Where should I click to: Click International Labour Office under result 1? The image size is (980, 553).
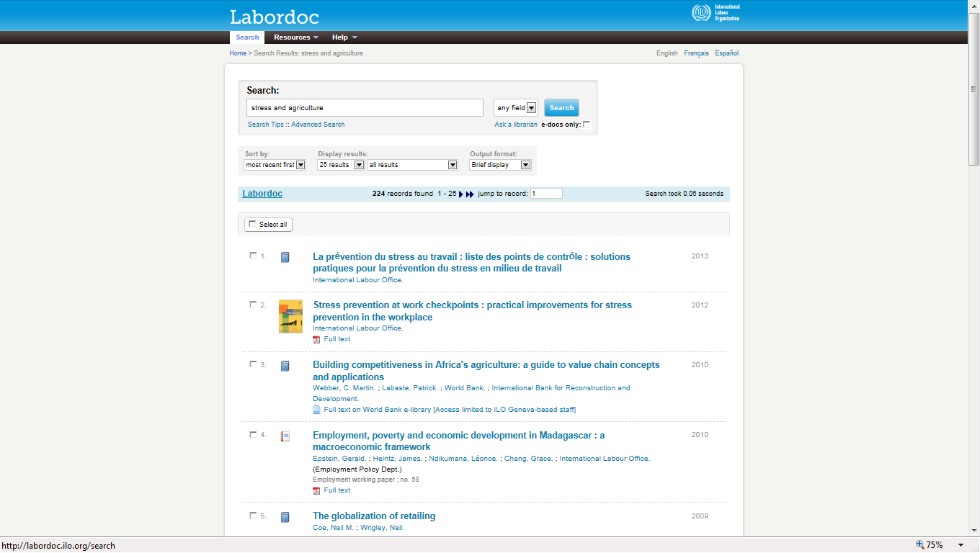[358, 280]
